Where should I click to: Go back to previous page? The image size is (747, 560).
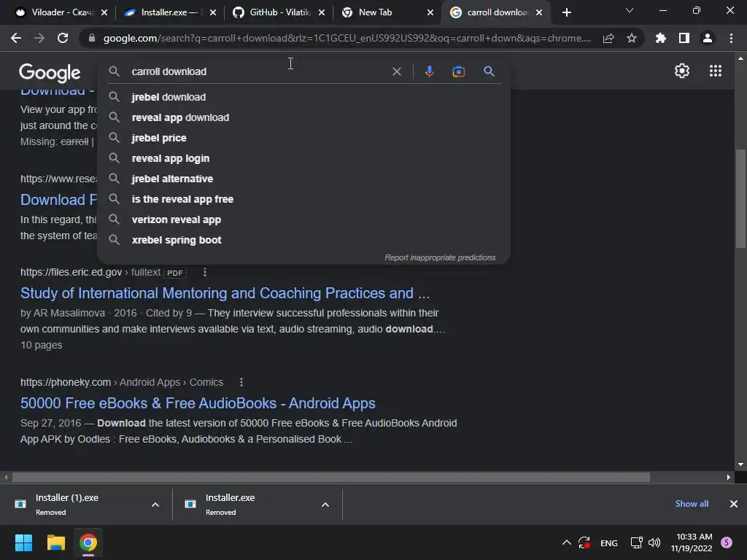pos(16,38)
